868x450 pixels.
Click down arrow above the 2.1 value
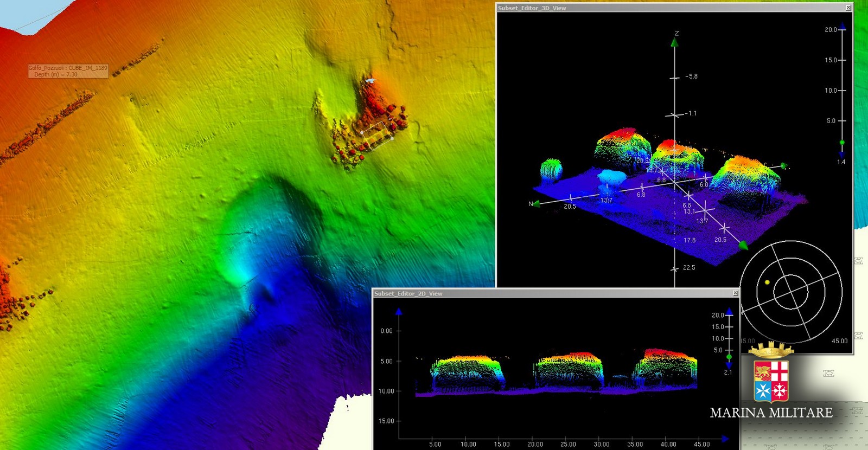(x=729, y=365)
